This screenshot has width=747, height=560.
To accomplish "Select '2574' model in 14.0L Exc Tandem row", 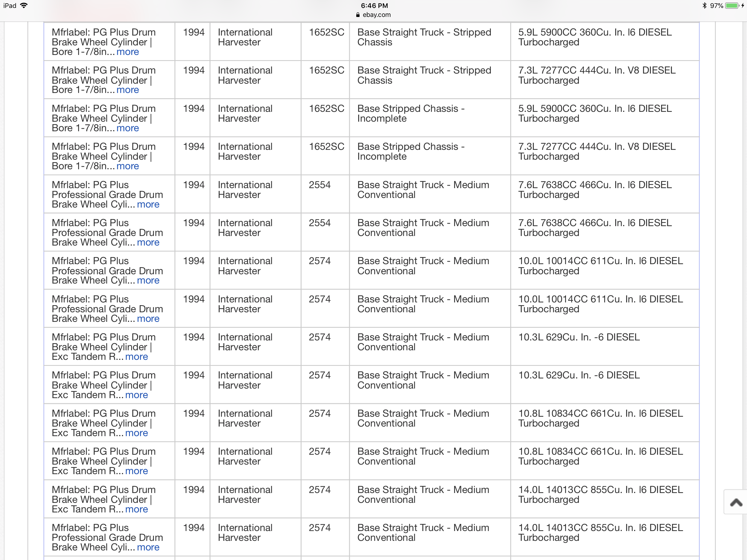I will 319,490.
